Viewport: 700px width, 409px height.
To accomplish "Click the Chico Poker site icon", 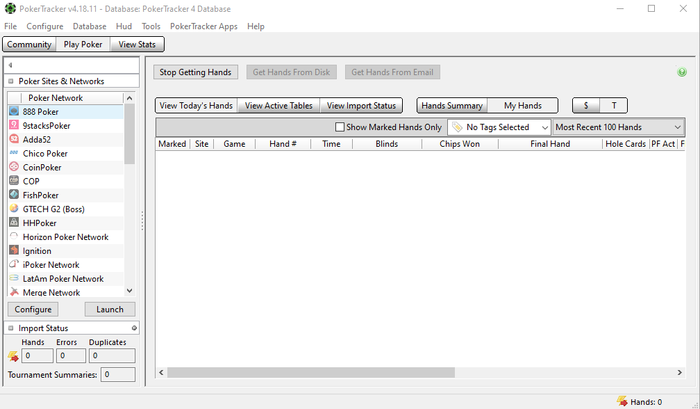I will point(14,153).
